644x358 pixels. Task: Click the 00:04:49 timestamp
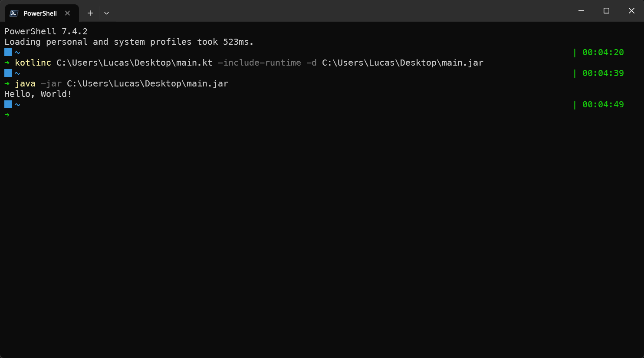[603, 104]
